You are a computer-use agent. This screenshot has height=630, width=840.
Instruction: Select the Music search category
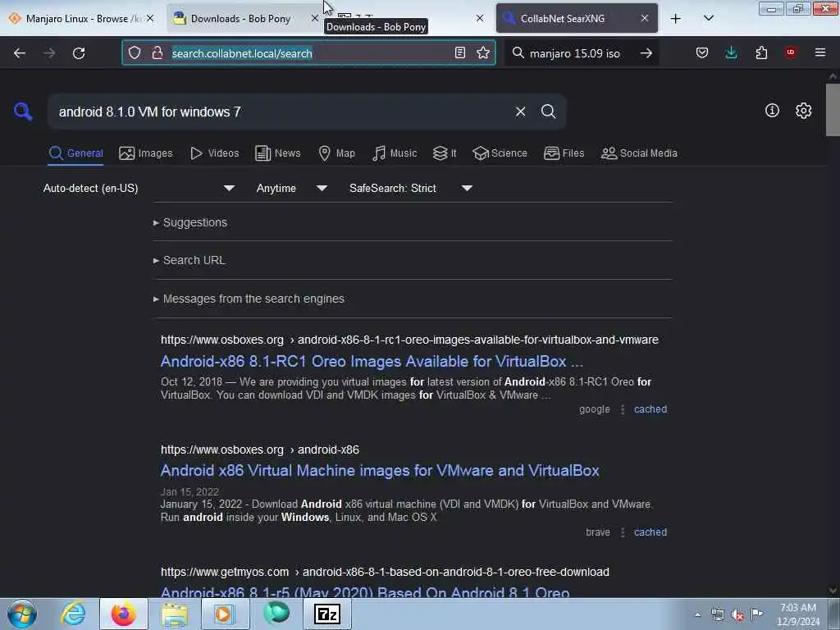tap(395, 153)
